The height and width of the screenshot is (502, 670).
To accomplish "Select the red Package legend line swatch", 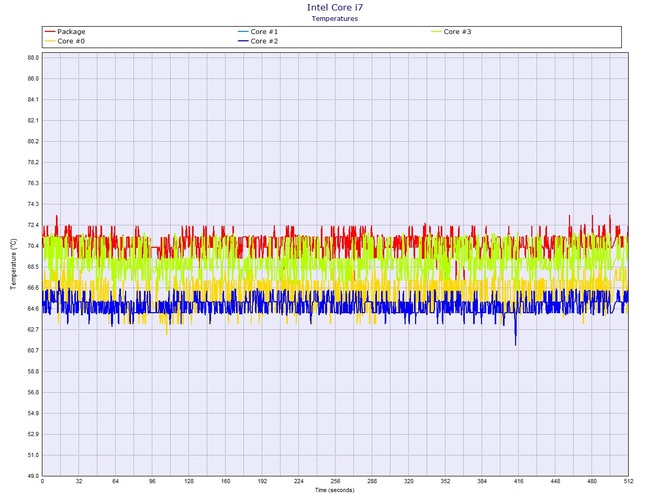I will coord(50,32).
